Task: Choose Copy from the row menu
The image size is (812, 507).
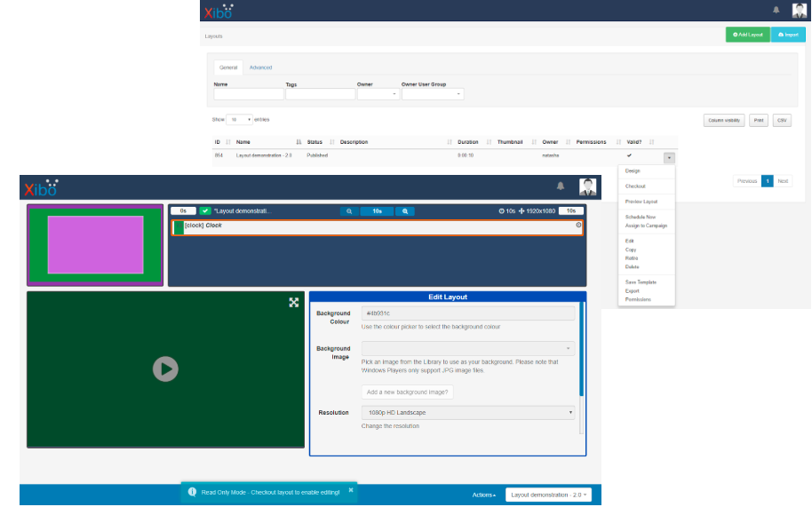Action: (630, 250)
